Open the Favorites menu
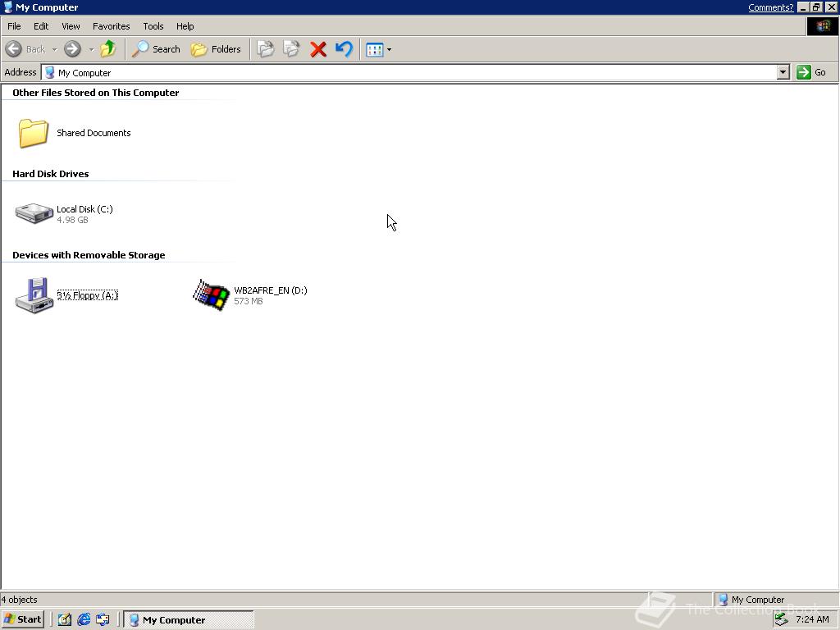 [111, 26]
